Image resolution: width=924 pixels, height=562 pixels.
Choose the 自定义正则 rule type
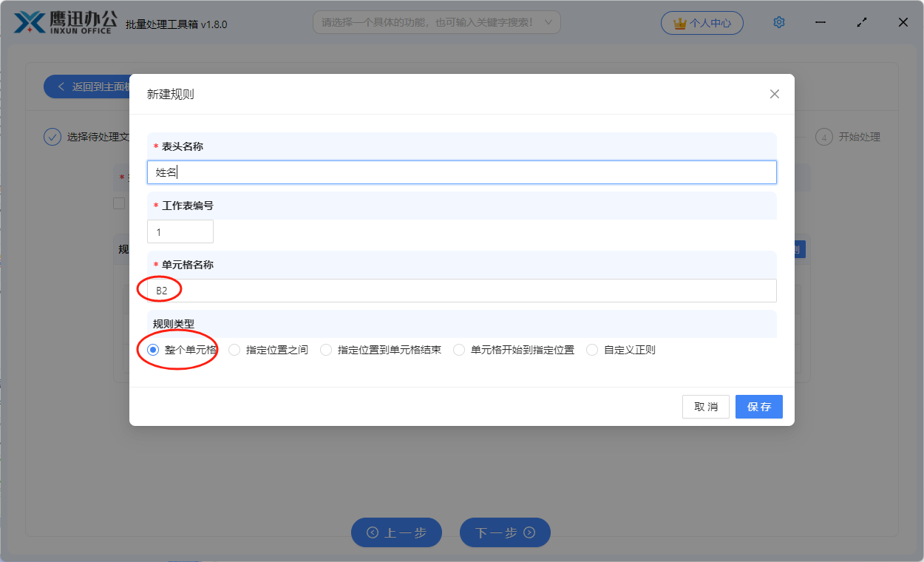(x=592, y=350)
